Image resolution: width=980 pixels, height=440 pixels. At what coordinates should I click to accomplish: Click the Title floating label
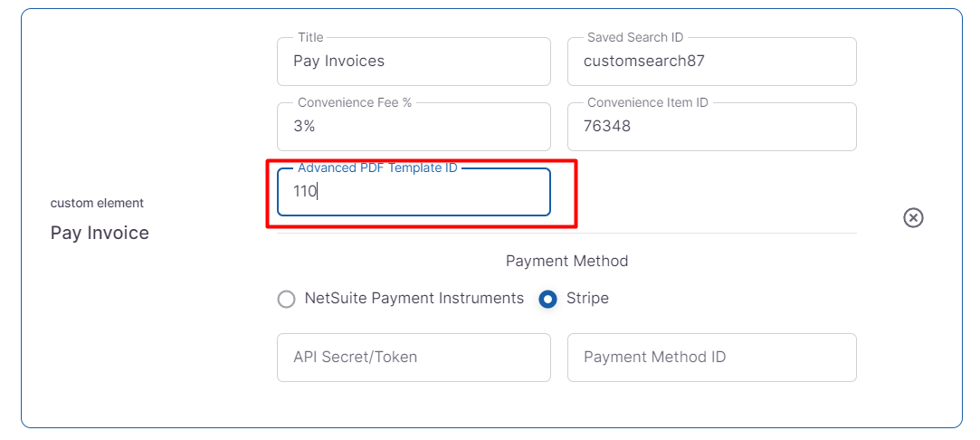click(310, 38)
